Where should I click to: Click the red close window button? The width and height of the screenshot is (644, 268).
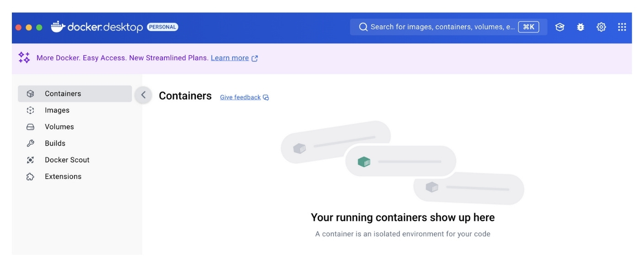pyautogui.click(x=19, y=27)
